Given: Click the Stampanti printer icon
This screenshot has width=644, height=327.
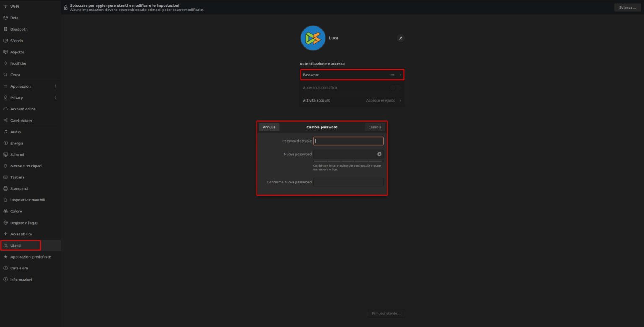Looking at the screenshot, I should (x=5, y=189).
